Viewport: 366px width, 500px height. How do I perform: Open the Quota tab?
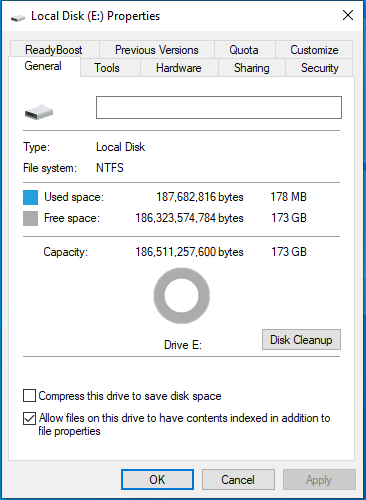[244, 50]
